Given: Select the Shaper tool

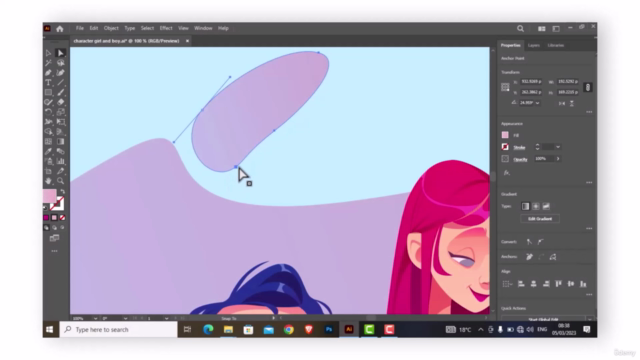Looking at the screenshot, I should (49, 102).
